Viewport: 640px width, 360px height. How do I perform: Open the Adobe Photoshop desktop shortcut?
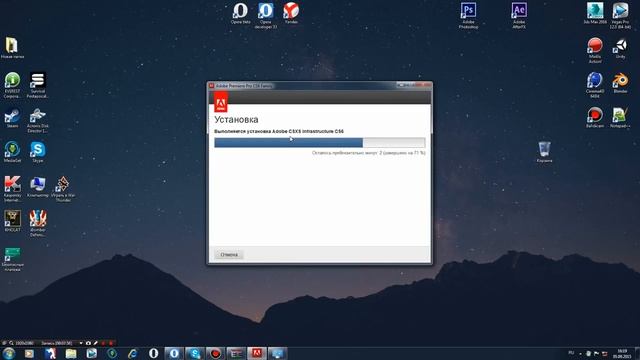pos(468,15)
